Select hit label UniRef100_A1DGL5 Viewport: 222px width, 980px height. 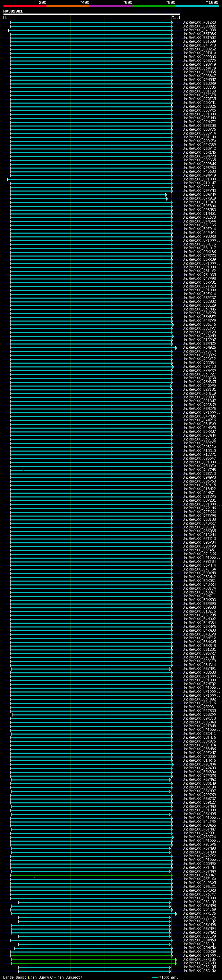(199, 451)
